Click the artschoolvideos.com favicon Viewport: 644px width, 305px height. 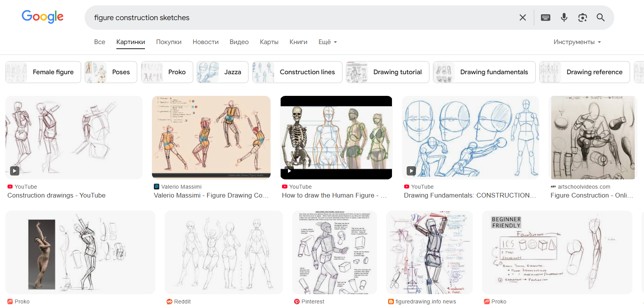[553, 187]
